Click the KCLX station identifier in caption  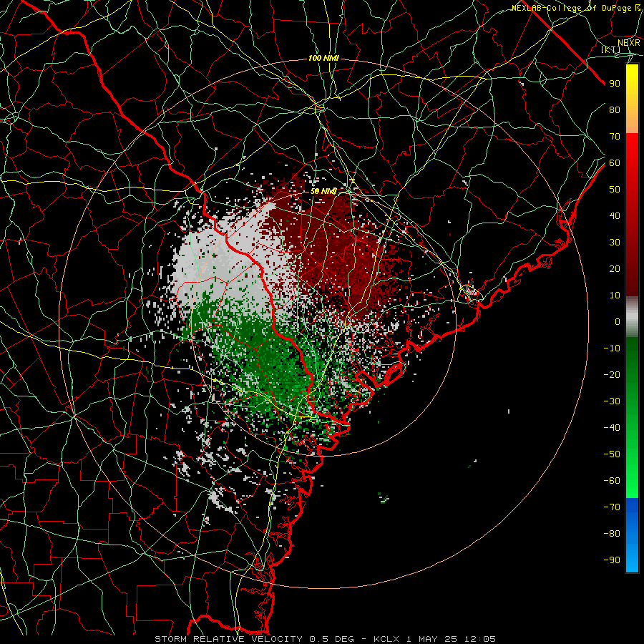386,639
